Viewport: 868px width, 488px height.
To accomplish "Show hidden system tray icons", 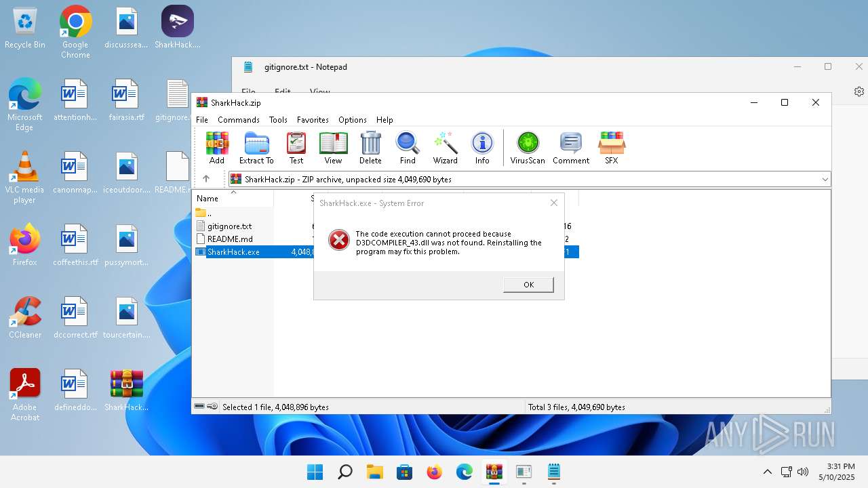I will (768, 472).
